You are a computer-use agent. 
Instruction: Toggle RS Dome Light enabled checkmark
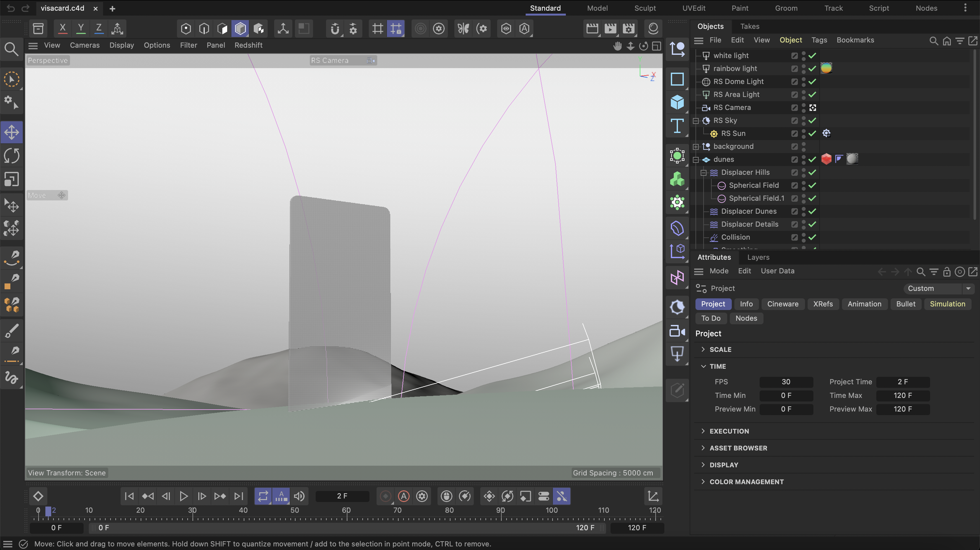pos(812,81)
